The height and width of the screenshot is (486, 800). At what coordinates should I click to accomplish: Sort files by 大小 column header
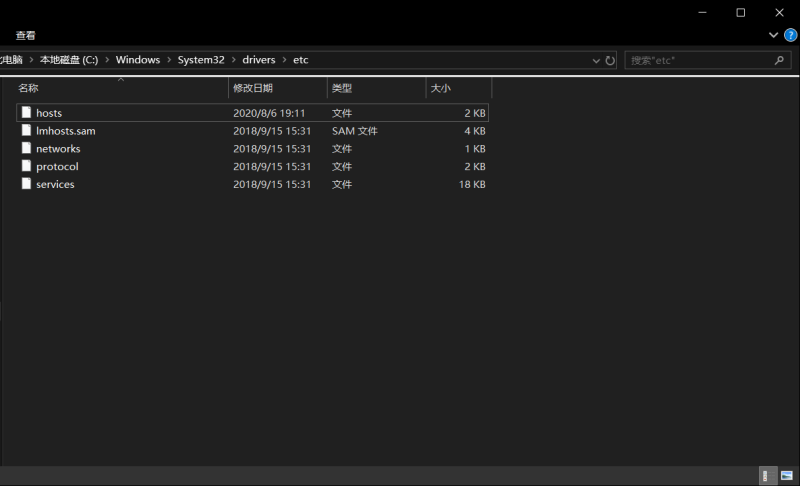pyautogui.click(x=441, y=89)
